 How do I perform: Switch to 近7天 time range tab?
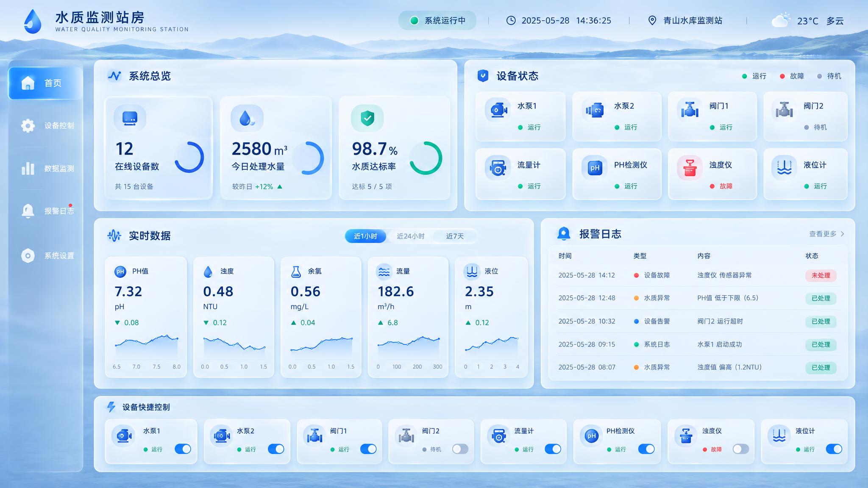coord(455,236)
